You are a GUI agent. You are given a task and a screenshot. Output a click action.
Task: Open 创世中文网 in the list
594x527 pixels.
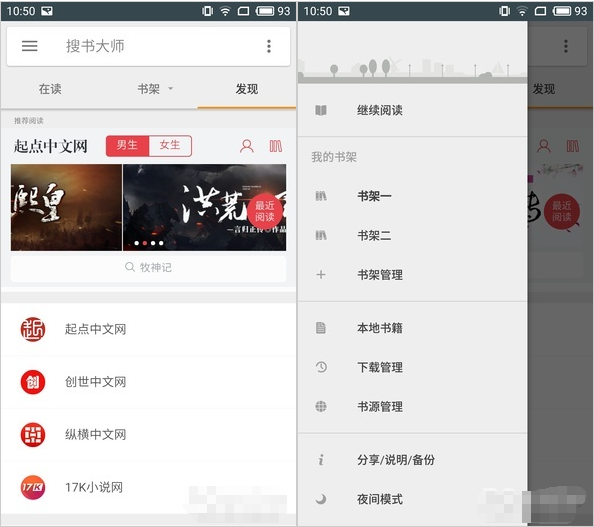(148, 382)
